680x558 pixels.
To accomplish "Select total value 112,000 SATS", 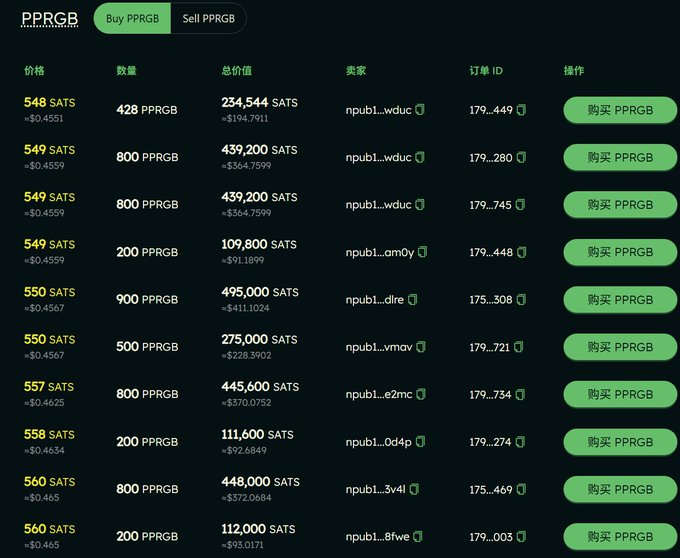I will (258, 529).
